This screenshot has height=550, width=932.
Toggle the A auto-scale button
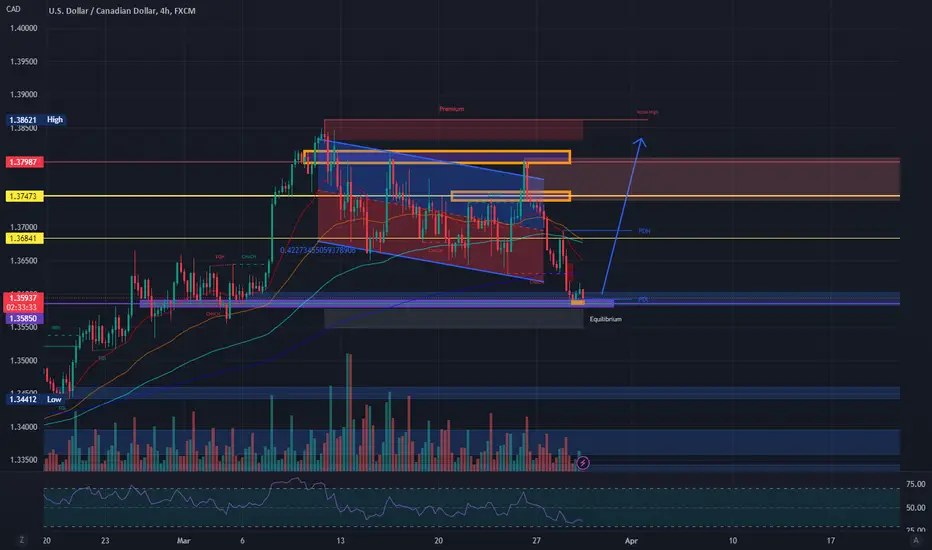915,540
